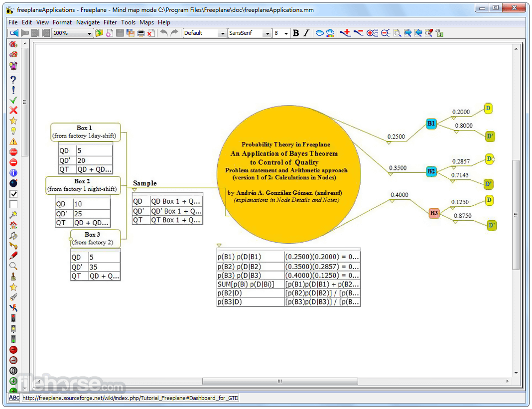Redo the last undone action
Viewport: 532px width, 409px height.
pos(174,32)
